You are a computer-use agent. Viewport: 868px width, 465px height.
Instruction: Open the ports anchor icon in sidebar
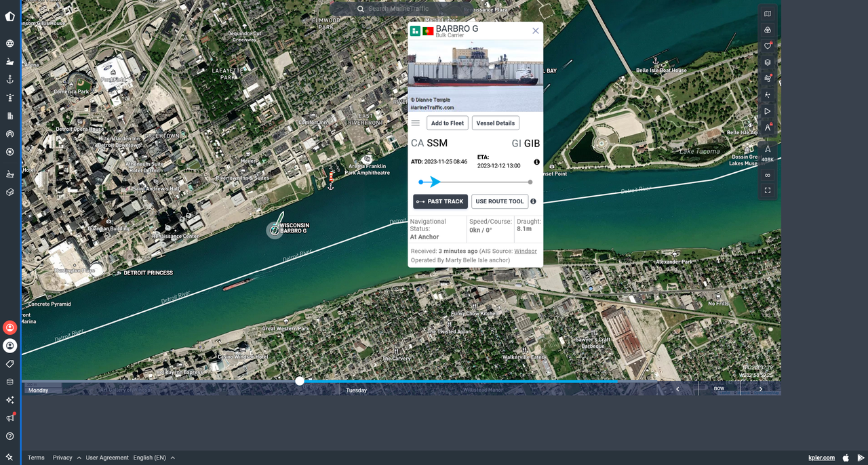(x=10, y=79)
